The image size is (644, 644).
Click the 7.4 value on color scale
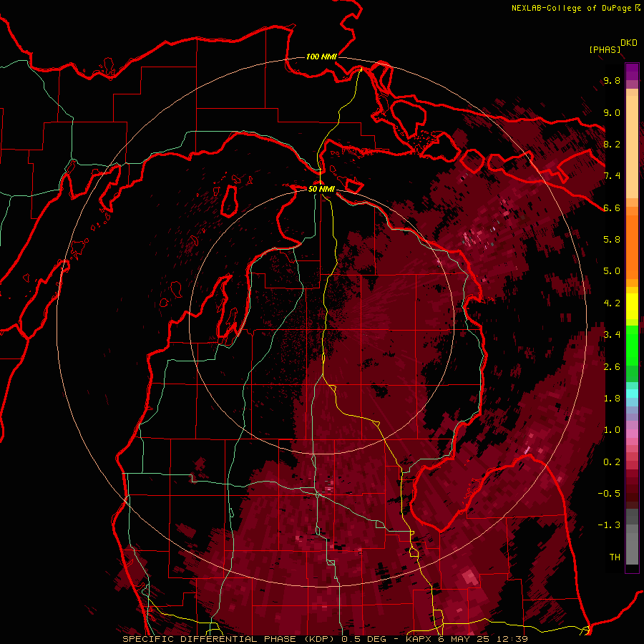[612, 176]
